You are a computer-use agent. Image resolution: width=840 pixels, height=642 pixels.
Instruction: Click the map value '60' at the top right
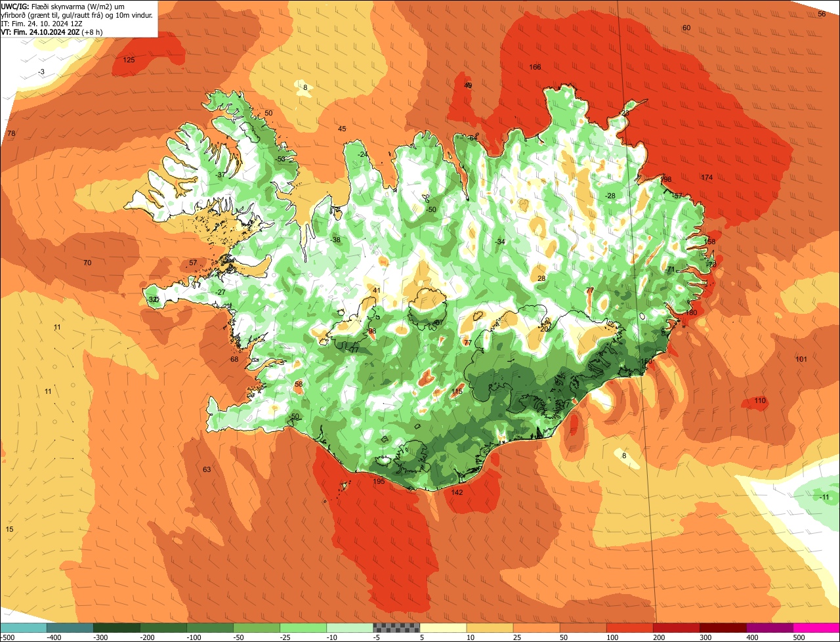686,28
